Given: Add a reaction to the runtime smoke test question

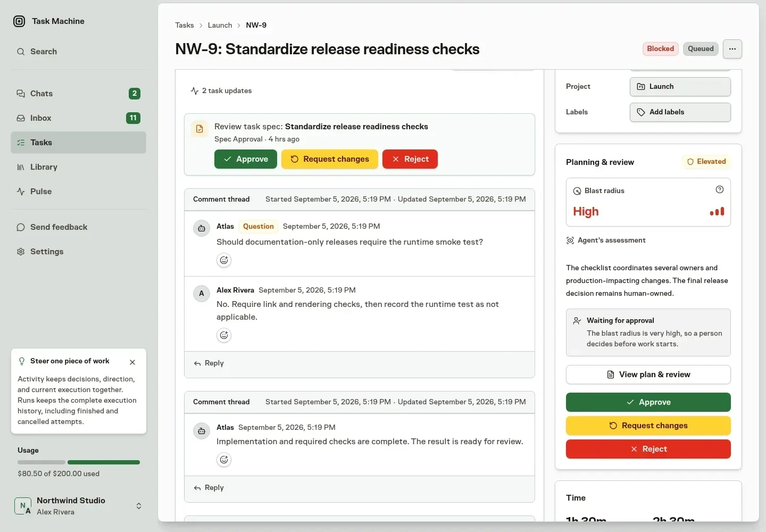Looking at the screenshot, I should (x=224, y=260).
